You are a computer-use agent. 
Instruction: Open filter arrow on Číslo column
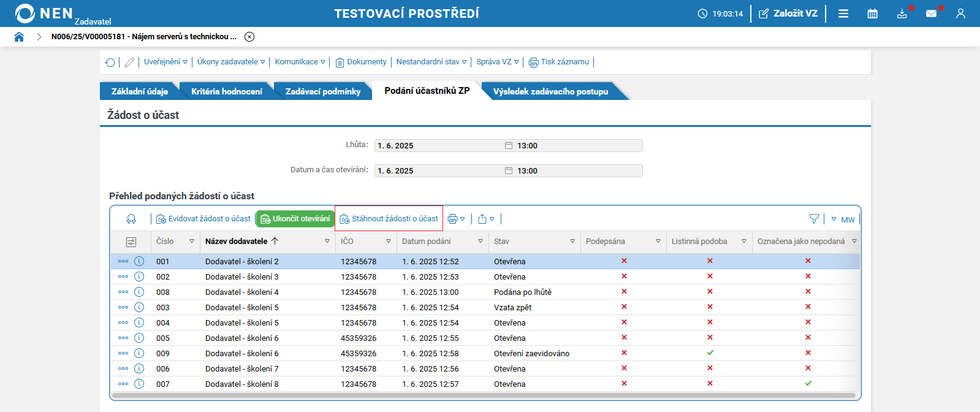(x=192, y=242)
